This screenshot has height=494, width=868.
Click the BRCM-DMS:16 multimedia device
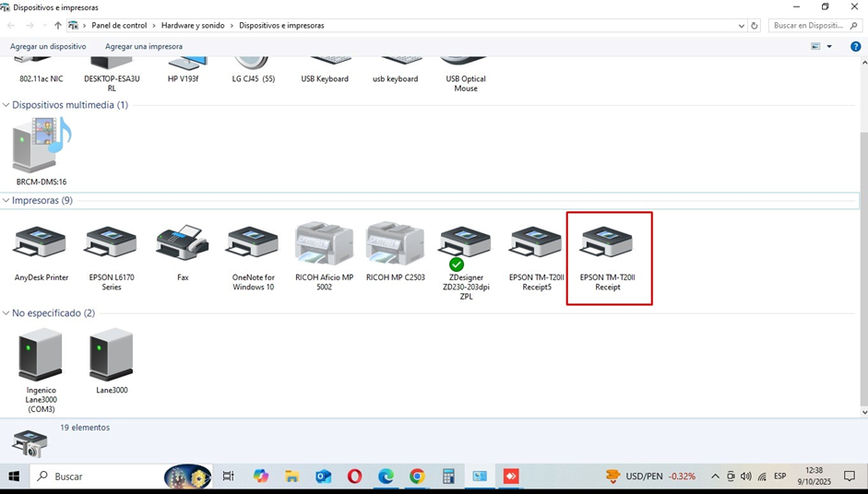click(x=42, y=147)
